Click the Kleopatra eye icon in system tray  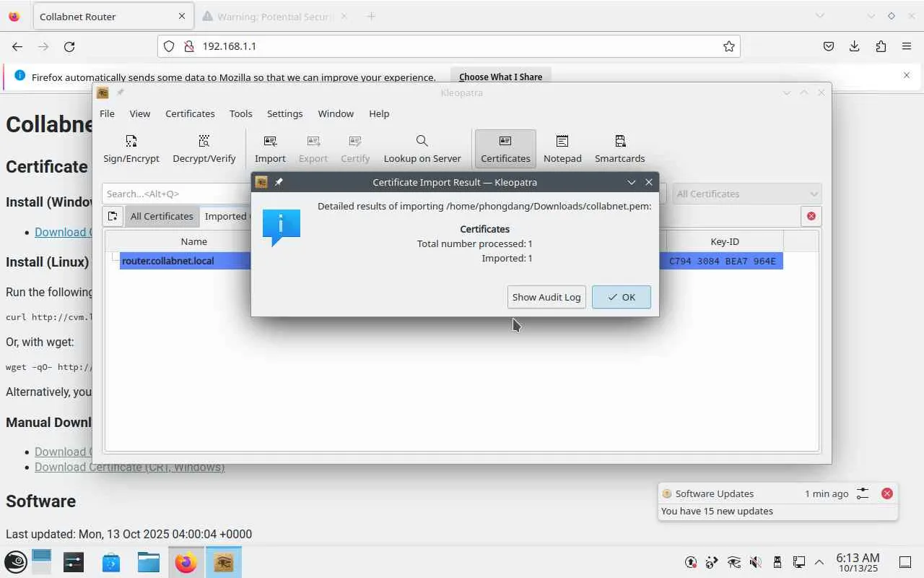[x=734, y=562]
